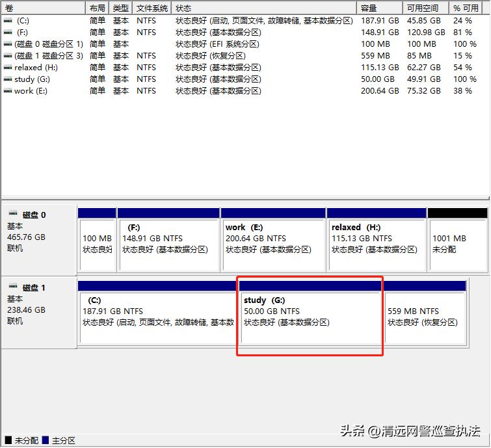Screen dimensions: 491x448
Task: Click the 未分配 black legend swatch
Action: pyautogui.click(x=8, y=440)
